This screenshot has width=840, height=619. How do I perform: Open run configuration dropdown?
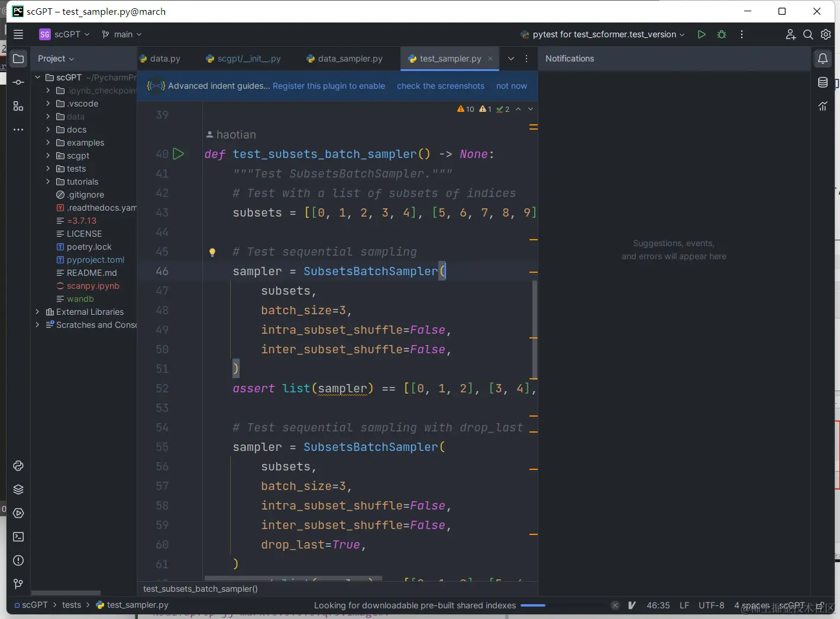602,34
